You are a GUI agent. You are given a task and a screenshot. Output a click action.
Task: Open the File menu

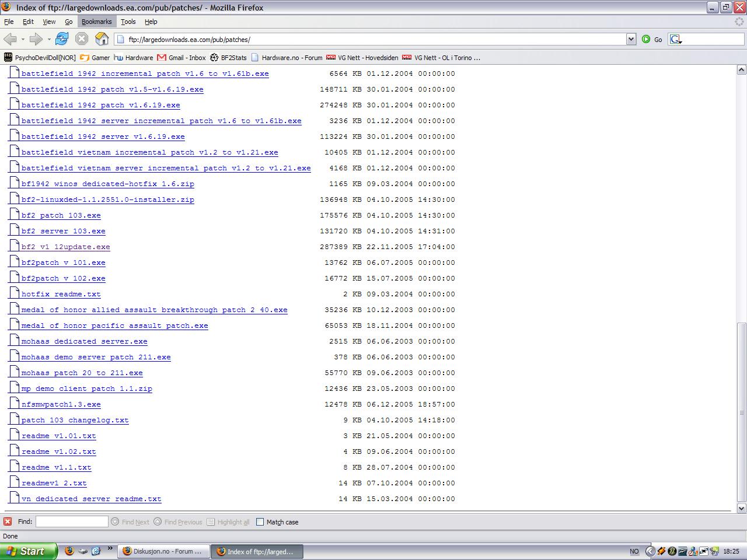(9, 22)
